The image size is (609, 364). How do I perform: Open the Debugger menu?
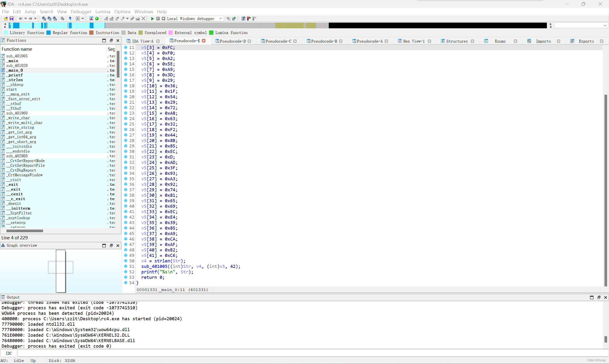pos(81,11)
